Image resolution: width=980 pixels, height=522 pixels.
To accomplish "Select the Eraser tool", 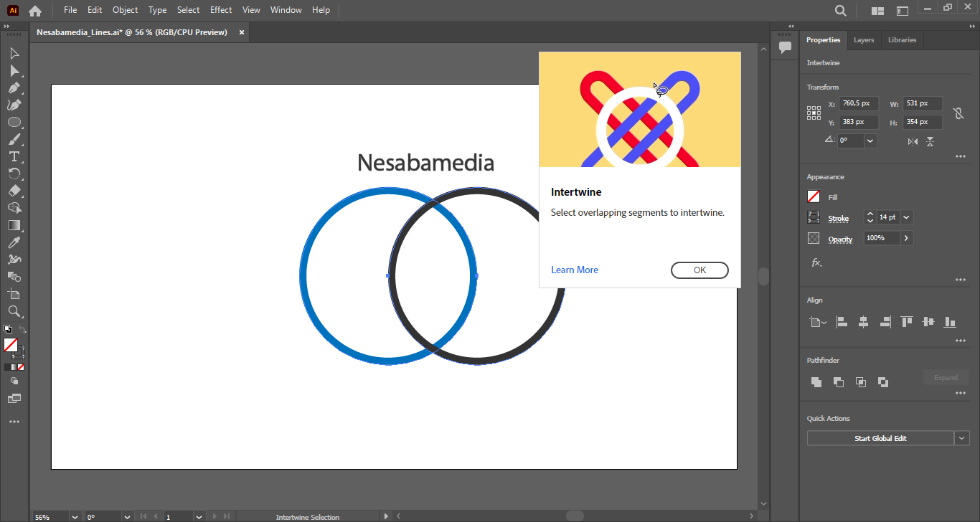I will click(14, 191).
